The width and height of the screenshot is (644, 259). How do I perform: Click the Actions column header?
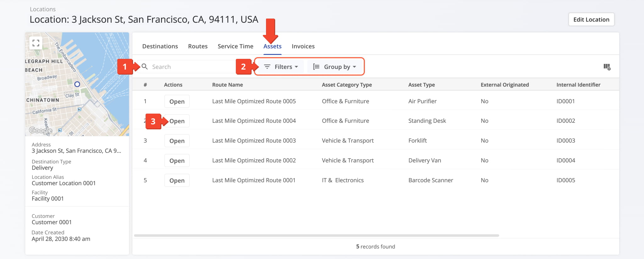tap(173, 85)
